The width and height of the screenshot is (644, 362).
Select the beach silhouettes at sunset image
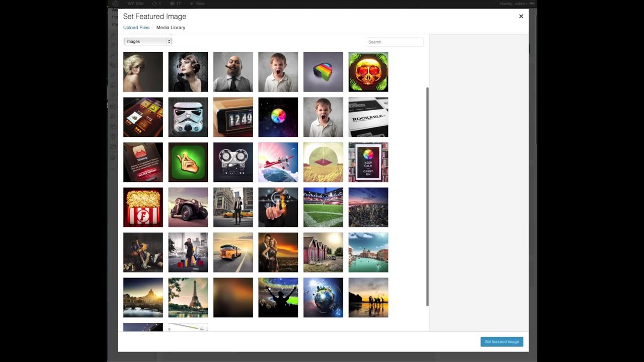tap(368, 298)
